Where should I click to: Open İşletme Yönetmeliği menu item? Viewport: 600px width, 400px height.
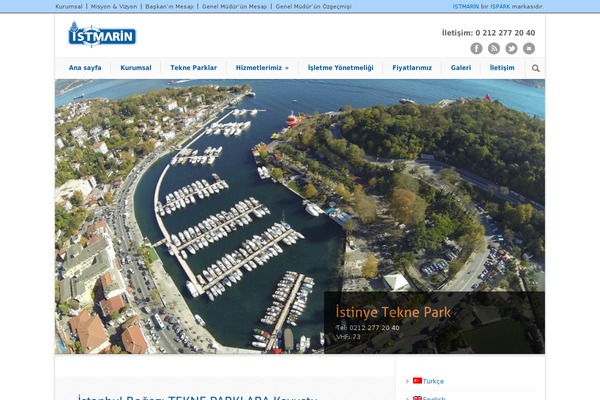click(x=341, y=68)
